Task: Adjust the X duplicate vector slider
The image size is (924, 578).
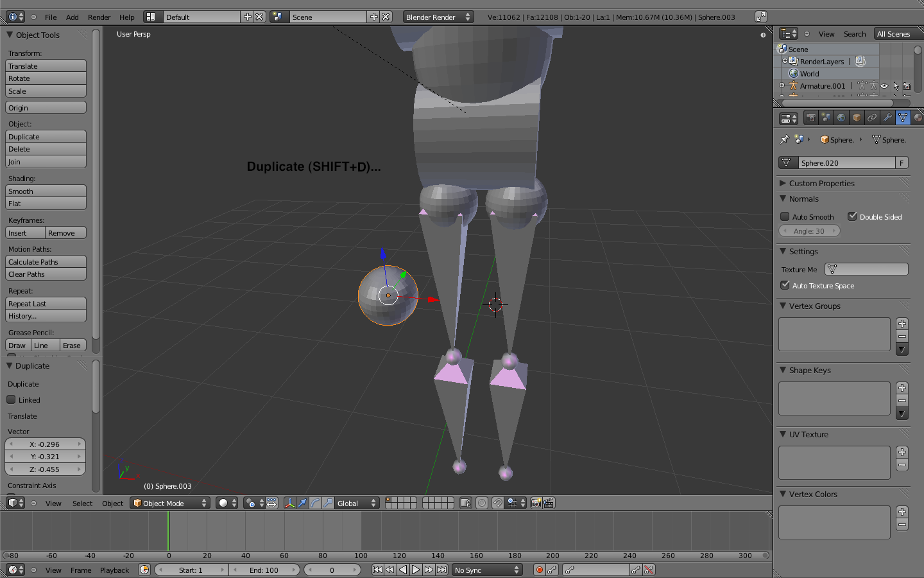Action: pos(46,444)
